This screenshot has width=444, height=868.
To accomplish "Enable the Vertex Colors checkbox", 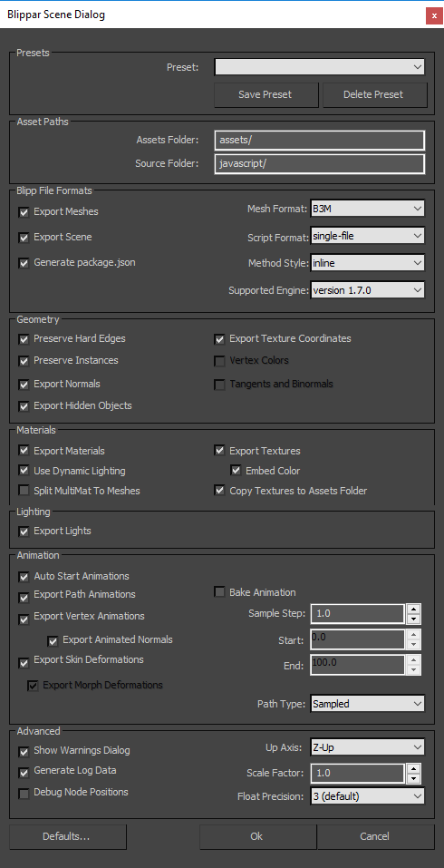I will click(x=219, y=361).
